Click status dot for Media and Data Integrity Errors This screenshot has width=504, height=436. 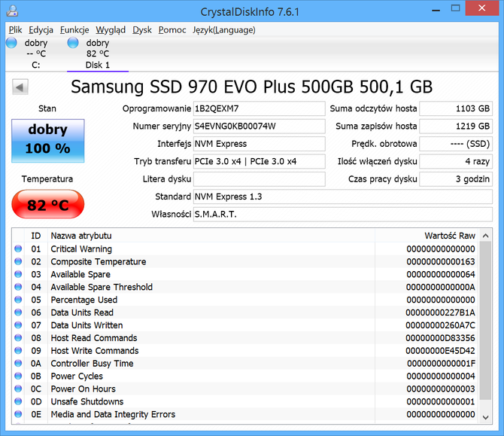tap(18, 414)
